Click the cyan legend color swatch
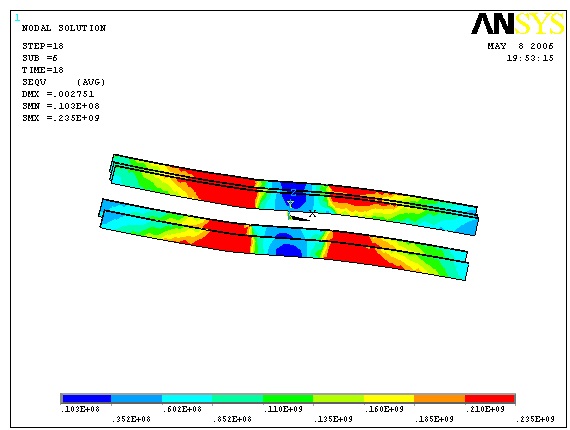Screen dimensions: 570x430 tap(187, 398)
